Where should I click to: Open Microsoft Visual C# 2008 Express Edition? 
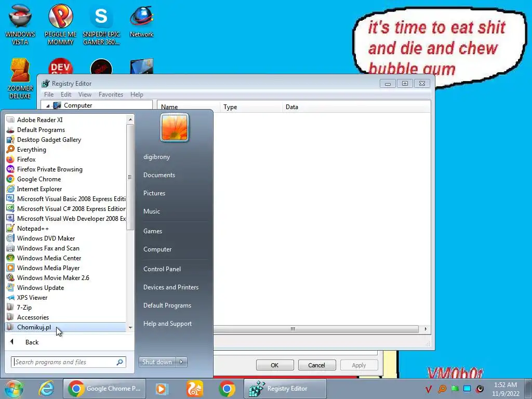point(66,208)
